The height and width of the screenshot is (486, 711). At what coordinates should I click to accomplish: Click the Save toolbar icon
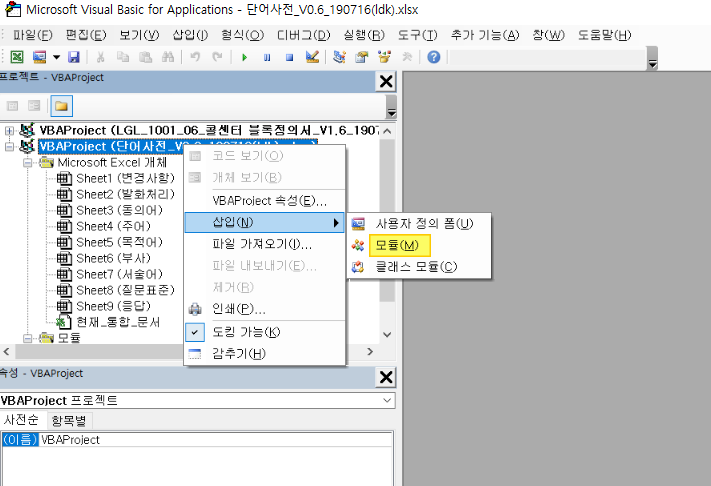click(73, 57)
